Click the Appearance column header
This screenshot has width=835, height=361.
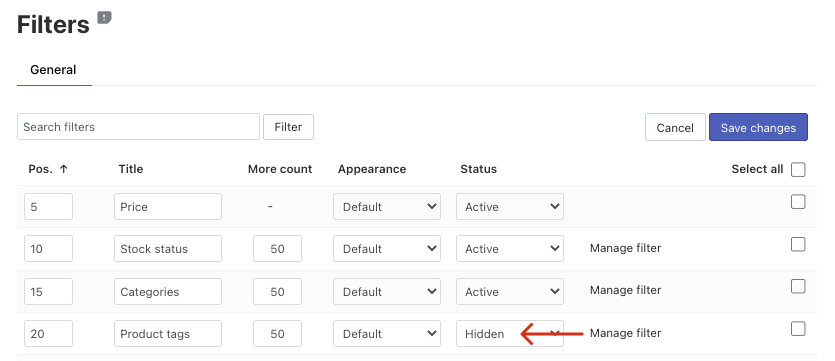[372, 169]
